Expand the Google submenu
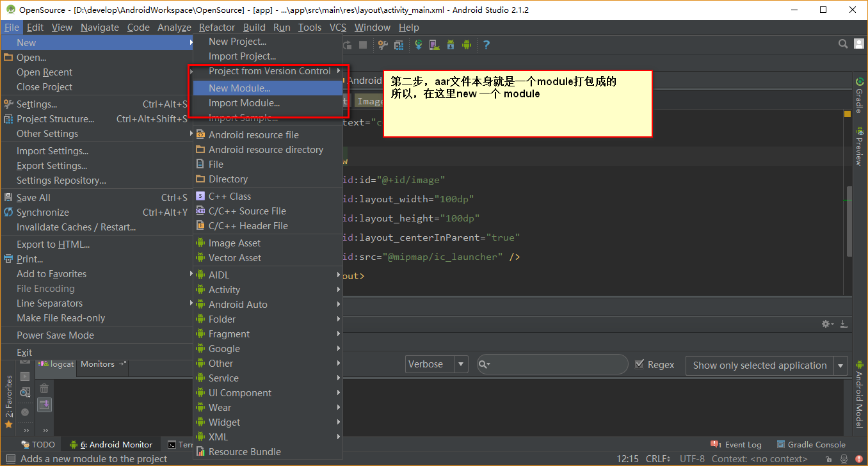Viewport: 868px width, 466px height. (x=268, y=349)
